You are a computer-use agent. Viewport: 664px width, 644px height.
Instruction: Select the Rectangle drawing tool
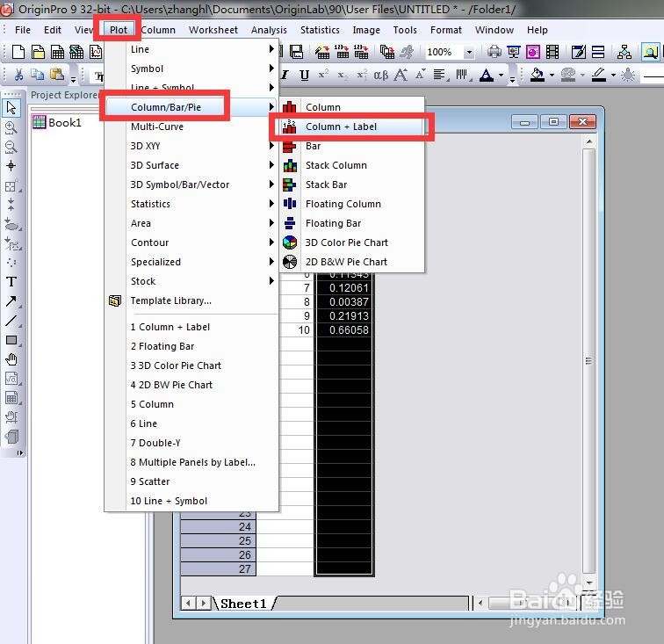[x=11, y=340]
